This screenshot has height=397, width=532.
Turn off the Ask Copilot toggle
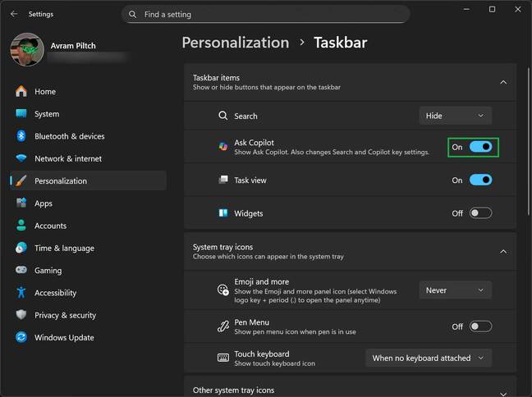point(480,147)
